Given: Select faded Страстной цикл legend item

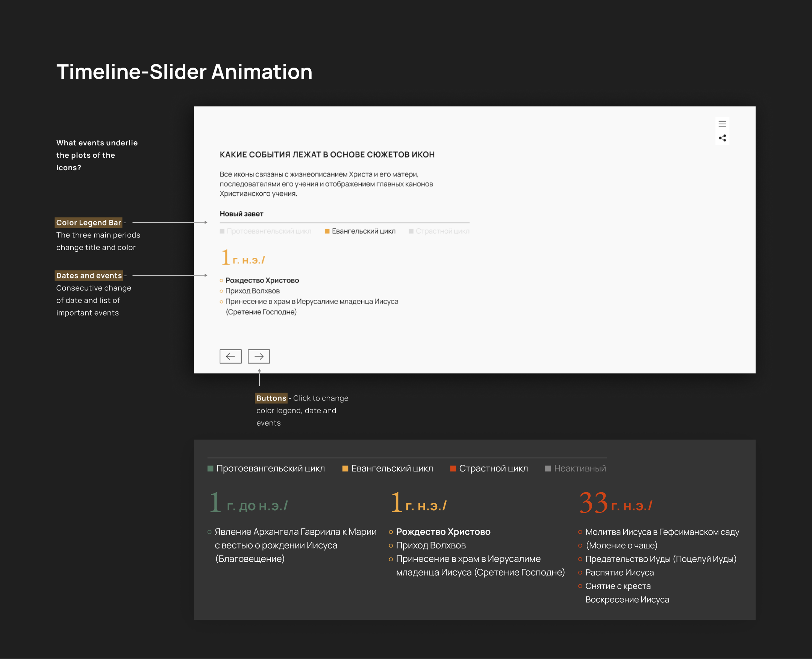Looking at the screenshot, I should (x=442, y=231).
